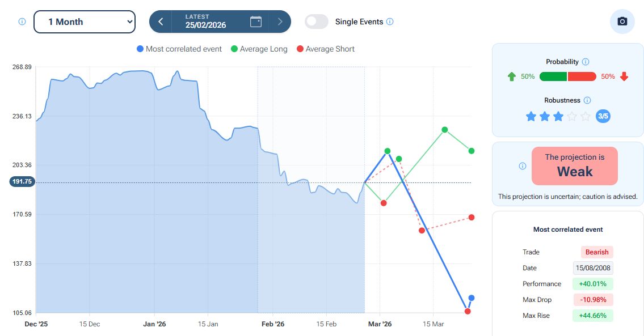
Task: Open the 1 Month period dropdown
Action: pyautogui.click(x=85, y=22)
